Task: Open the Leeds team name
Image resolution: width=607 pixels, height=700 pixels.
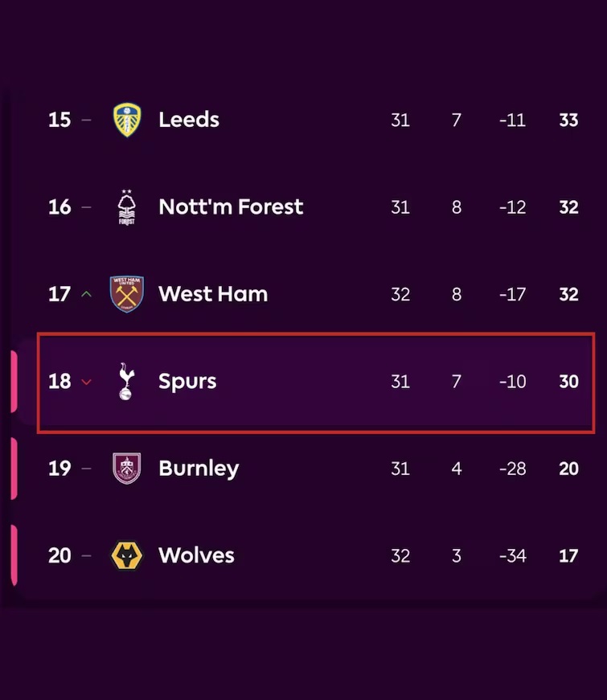Action: [x=189, y=120]
